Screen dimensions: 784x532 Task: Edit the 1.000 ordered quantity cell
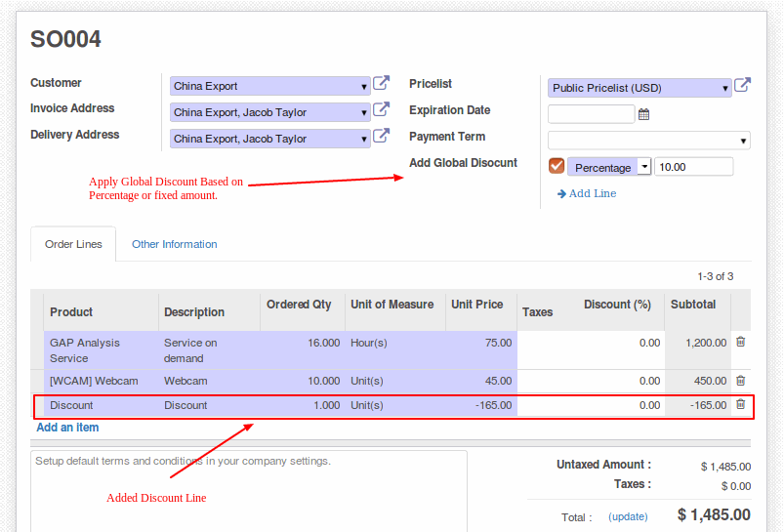(303, 405)
